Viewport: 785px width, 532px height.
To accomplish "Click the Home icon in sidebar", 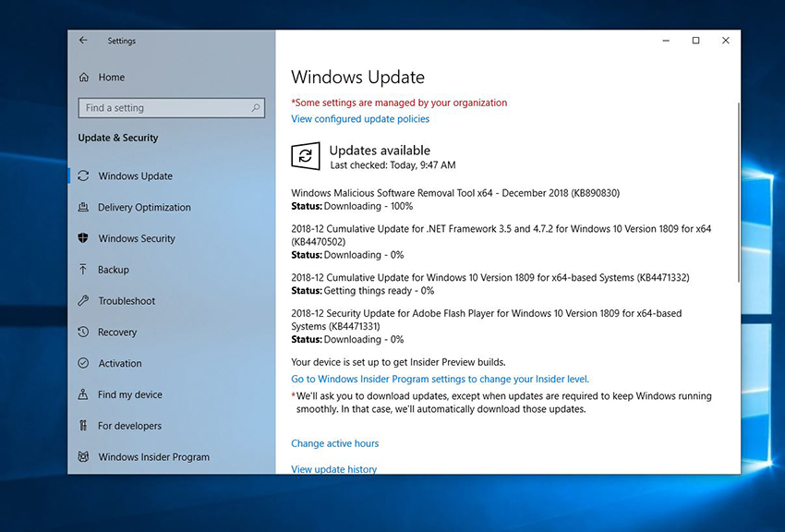I will coord(84,78).
